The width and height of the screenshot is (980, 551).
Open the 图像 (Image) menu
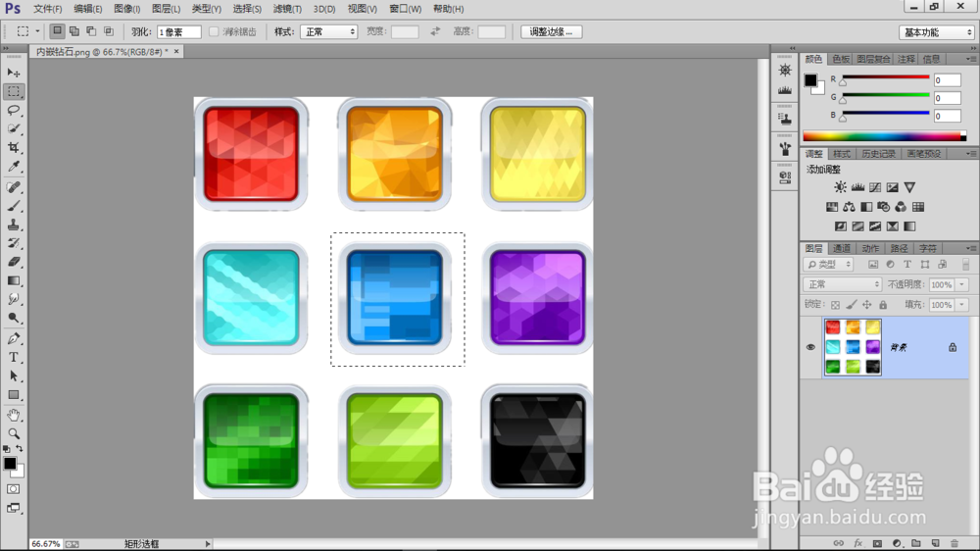(126, 9)
